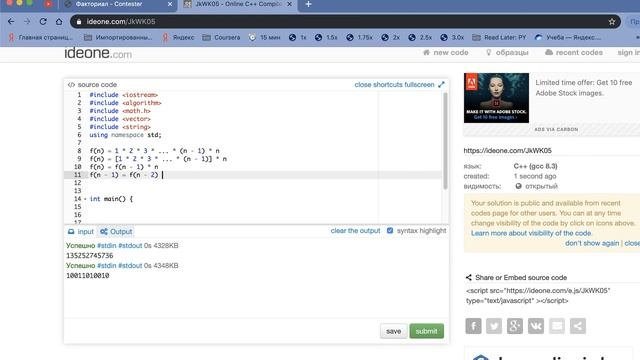Switch to the input tab
The height and width of the screenshot is (360, 640).
[81, 232]
